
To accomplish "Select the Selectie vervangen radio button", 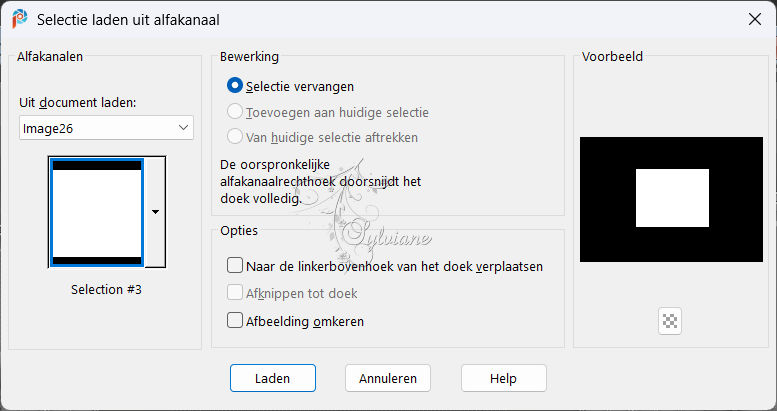I will coord(235,86).
